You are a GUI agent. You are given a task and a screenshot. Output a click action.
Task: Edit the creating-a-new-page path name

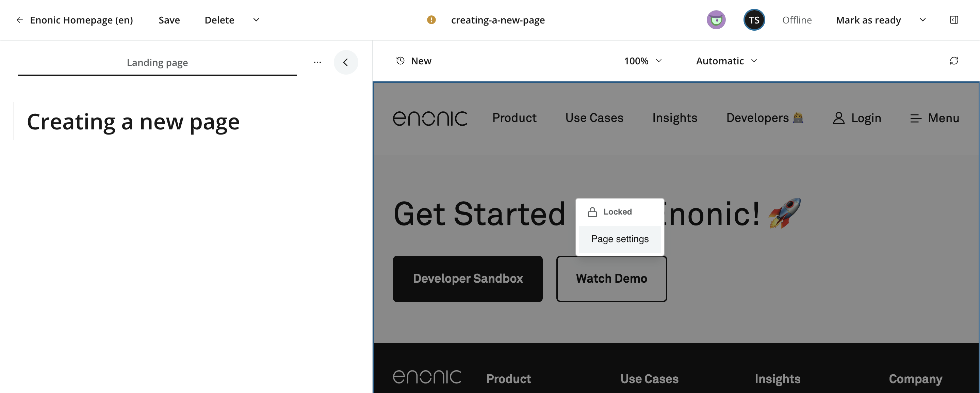point(498,20)
